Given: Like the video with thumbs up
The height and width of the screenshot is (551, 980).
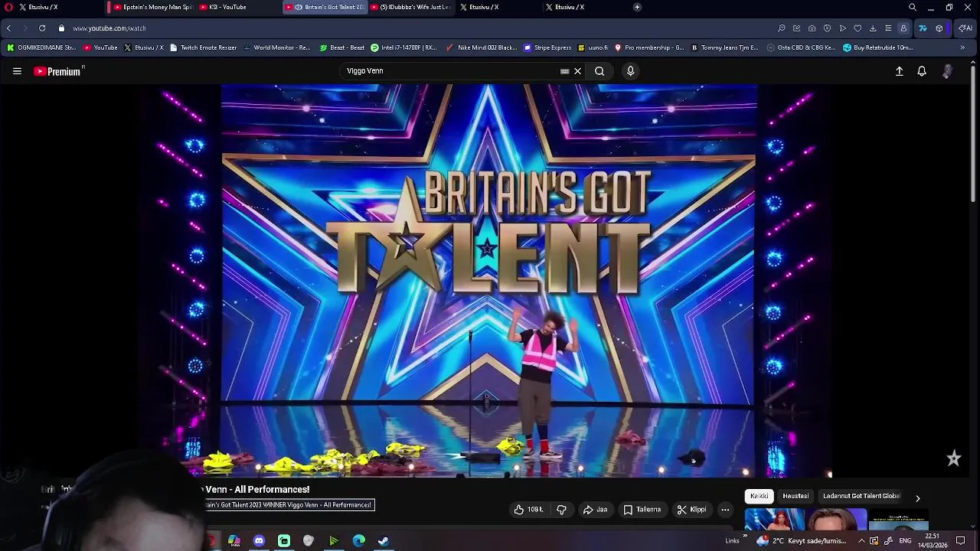Looking at the screenshot, I should (528, 510).
